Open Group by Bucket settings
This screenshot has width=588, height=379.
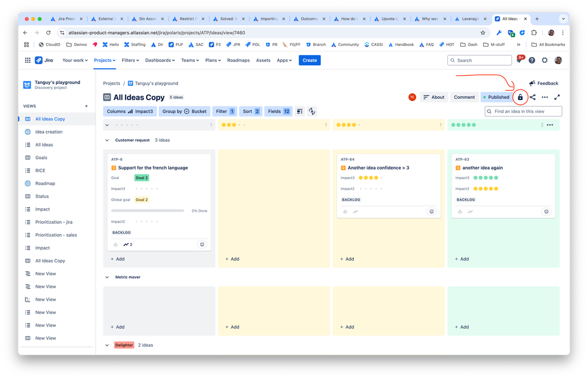click(x=184, y=111)
